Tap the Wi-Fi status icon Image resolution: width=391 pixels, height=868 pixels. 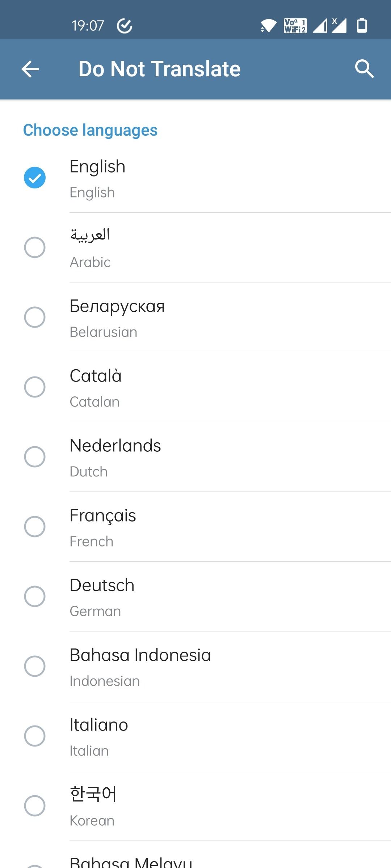tap(268, 26)
